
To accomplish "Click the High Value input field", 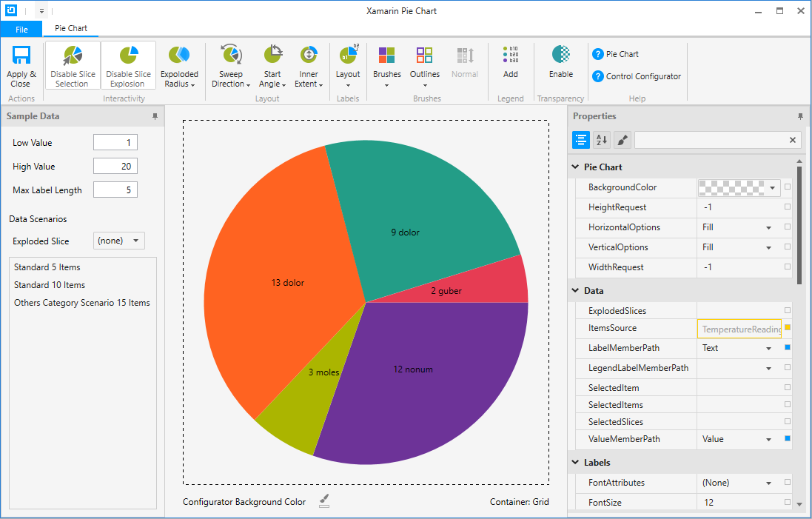I will pyautogui.click(x=115, y=167).
